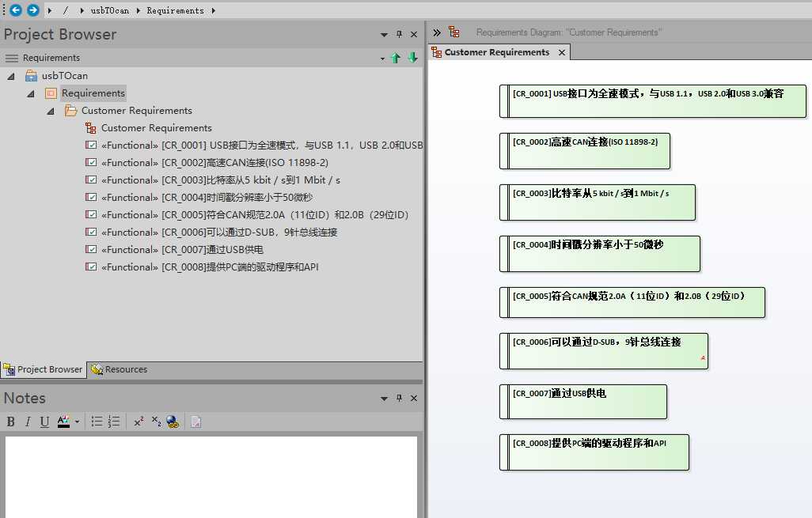Viewport: 812px width, 518px height.
Task: Click the requirement icon beside CR_0008 in tree
Action: 91,267
